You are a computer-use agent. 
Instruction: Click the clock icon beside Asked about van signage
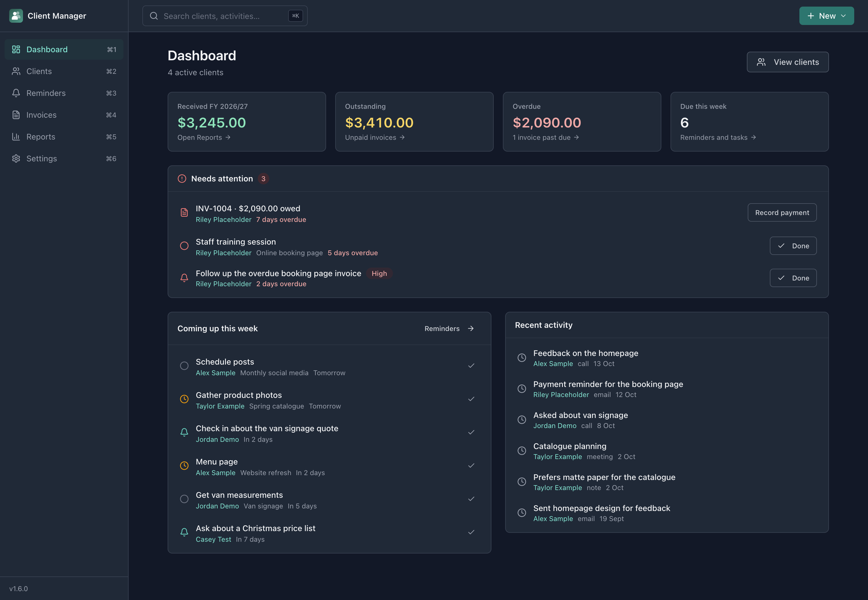(x=522, y=420)
